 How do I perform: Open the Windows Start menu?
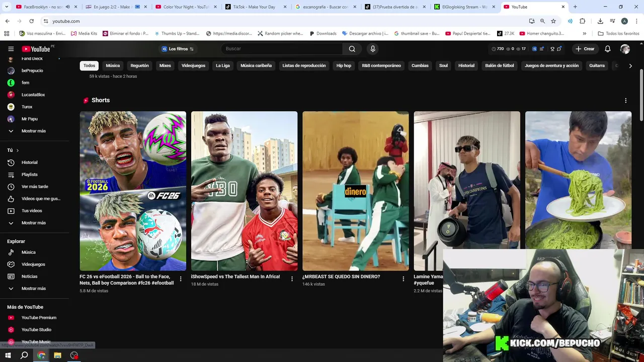[x=8, y=355]
